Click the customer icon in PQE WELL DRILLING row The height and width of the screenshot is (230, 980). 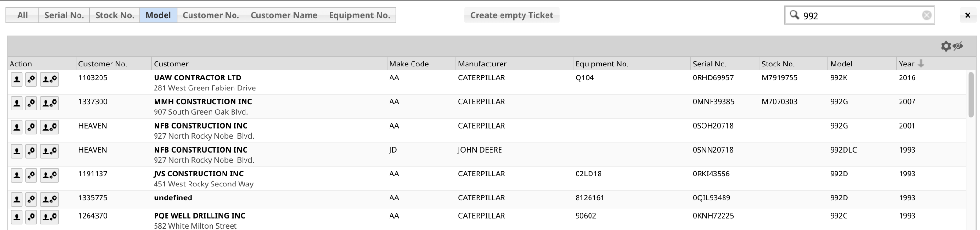17,217
